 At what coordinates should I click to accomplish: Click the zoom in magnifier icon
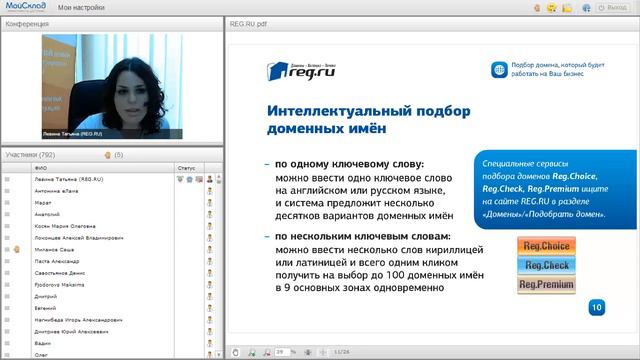tap(252, 352)
